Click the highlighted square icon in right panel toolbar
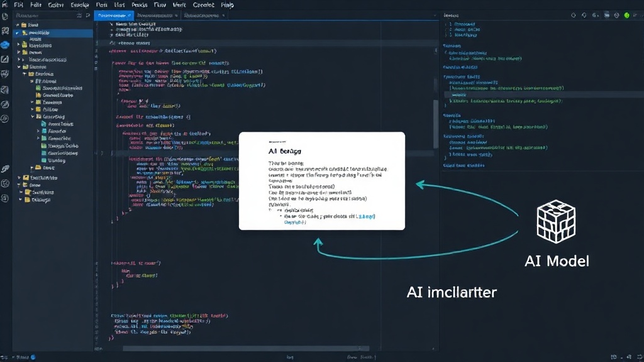This screenshot has height=362, width=644. click(607, 15)
